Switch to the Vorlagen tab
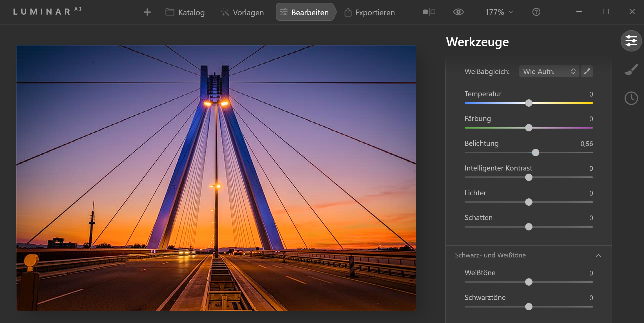Image resolution: width=644 pixels, height=323 pixels. [x=242, y=12]
